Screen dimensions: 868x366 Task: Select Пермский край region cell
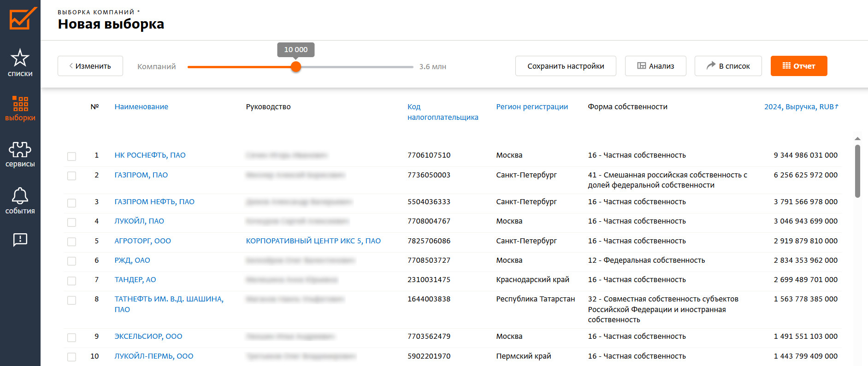523,356
